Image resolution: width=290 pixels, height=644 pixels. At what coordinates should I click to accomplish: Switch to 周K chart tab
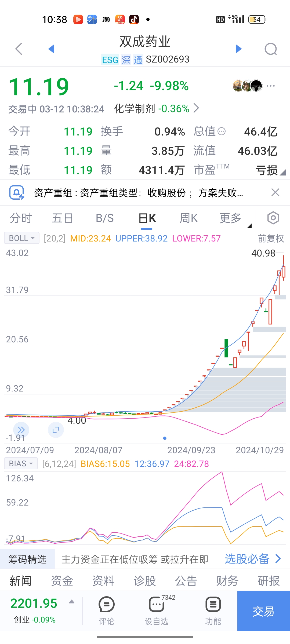pos(189,218)
